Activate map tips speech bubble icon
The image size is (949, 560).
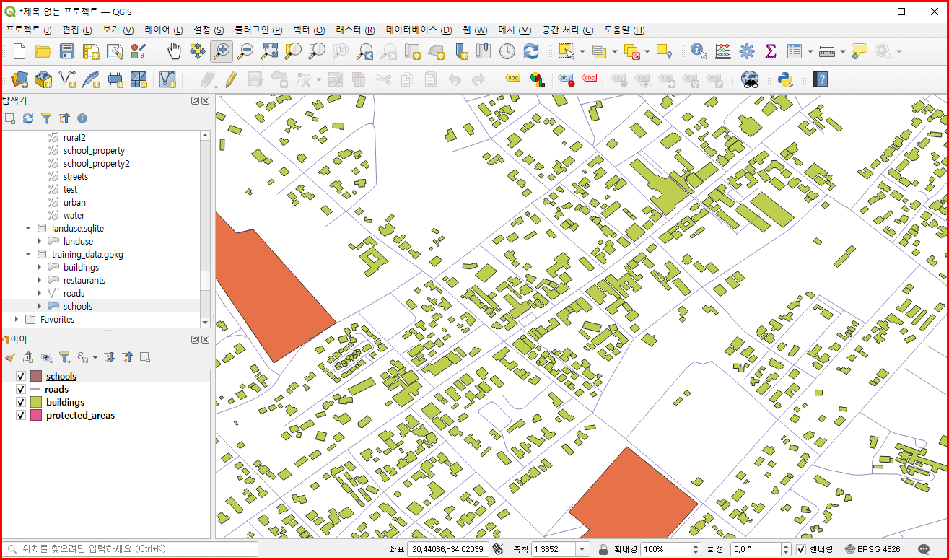tap(859, 51)
